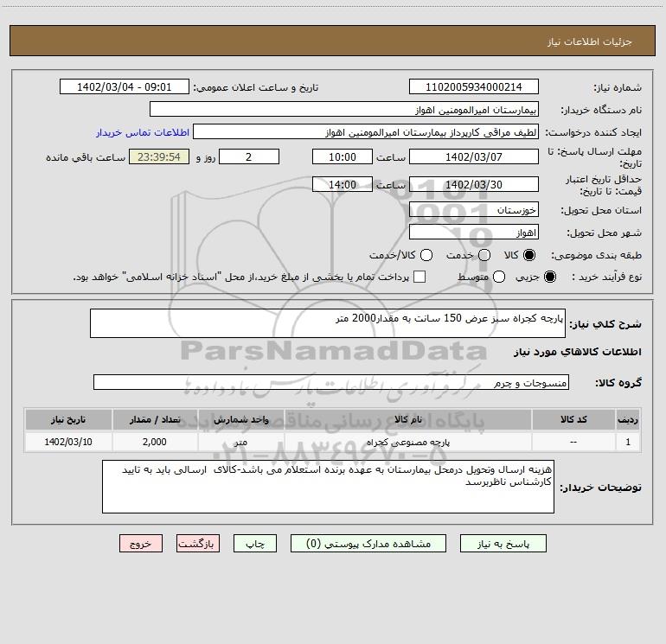Image resolution: width=666 pixels, height=644 pixels.
Task: Click the announcement date field 1402/03/04 - 09:01
Action: point(125,86)
